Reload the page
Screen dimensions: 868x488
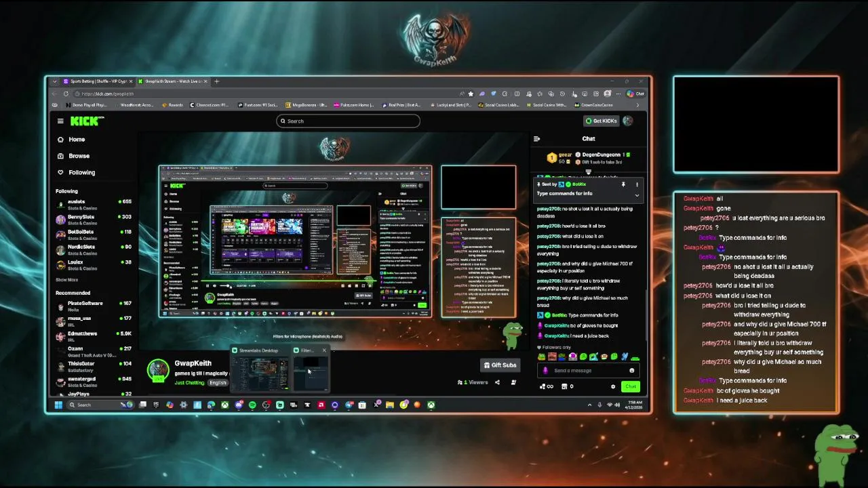click(x=66, y=94)
